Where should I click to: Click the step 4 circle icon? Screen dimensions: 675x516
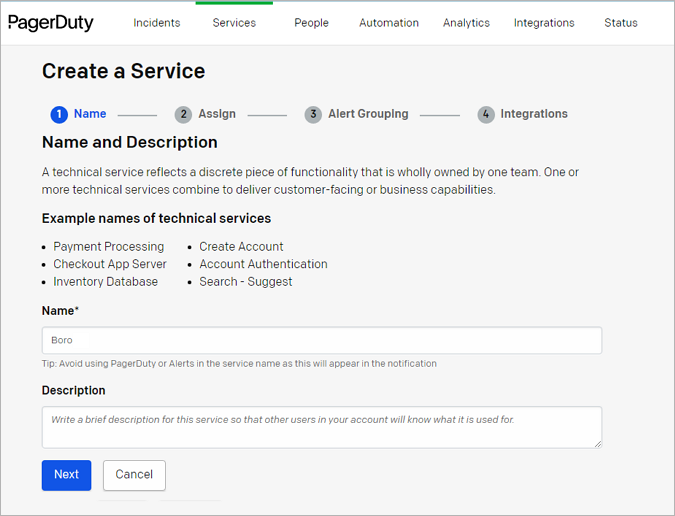click(486, 114)
